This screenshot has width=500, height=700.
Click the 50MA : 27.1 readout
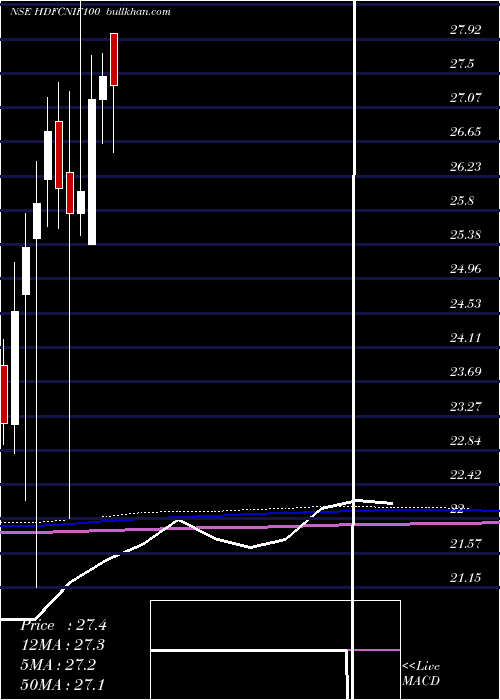(63, 684)
